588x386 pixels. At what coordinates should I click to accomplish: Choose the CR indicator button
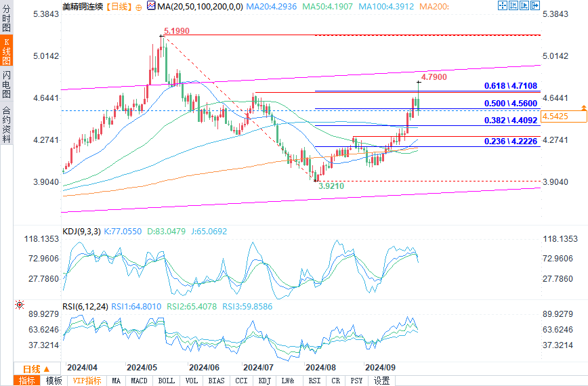point(335,381)
